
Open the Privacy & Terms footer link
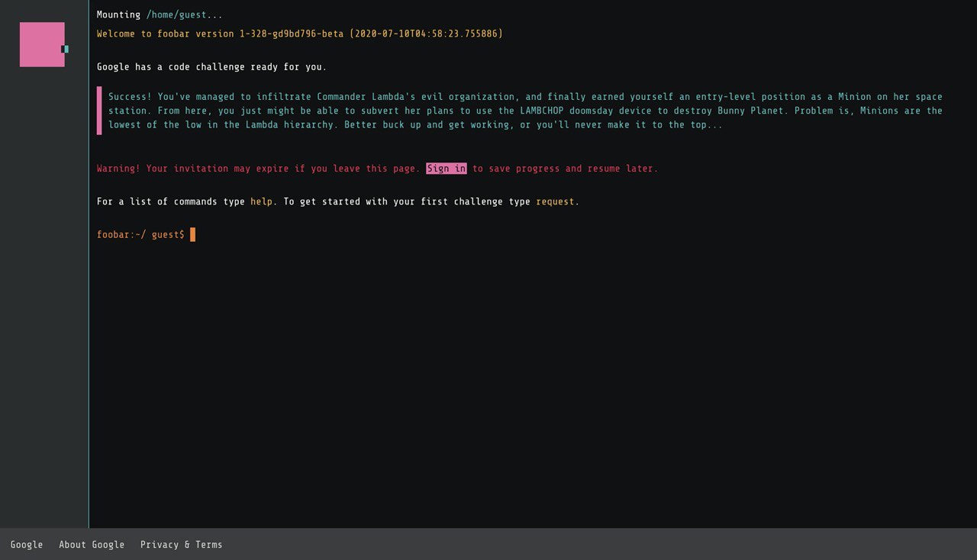[182, 545]
